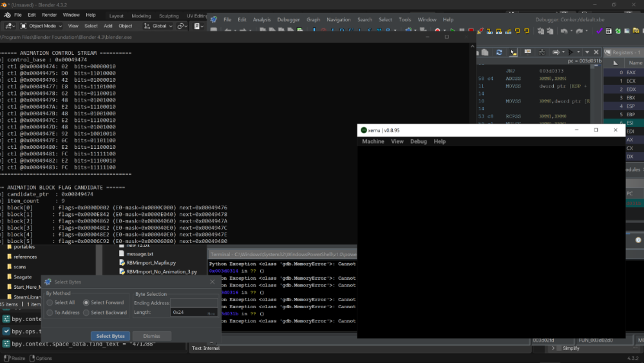This screenshot has height=363, width=644.
Task: Click the red stop square in Ghidra toolbar
Action: pyautogui.click(x=471, y=30)
